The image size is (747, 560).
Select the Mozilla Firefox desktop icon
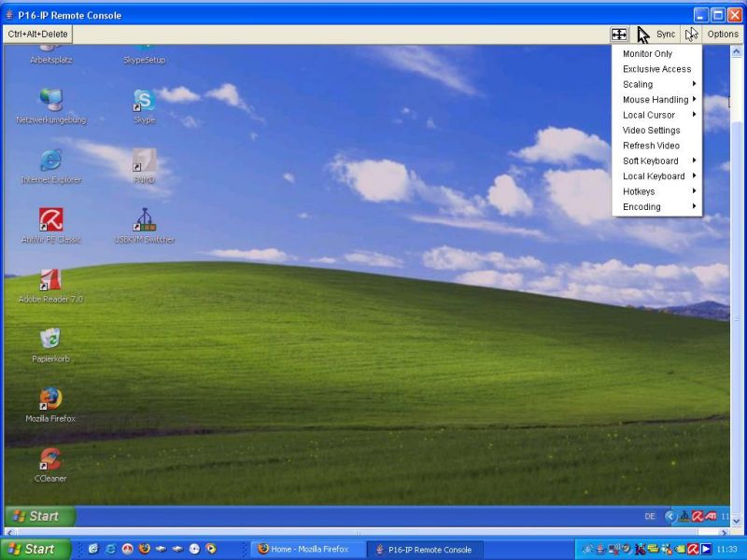point(50,405)
